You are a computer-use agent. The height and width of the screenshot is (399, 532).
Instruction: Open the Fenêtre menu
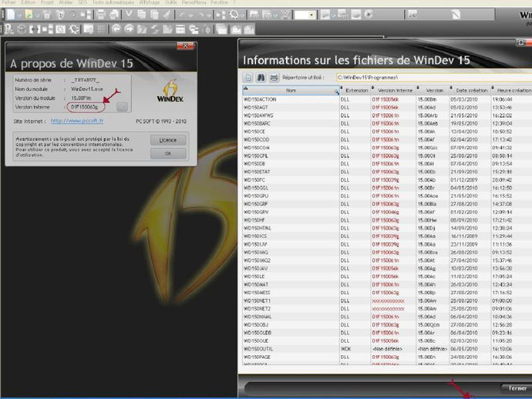[x=219, y=2]
